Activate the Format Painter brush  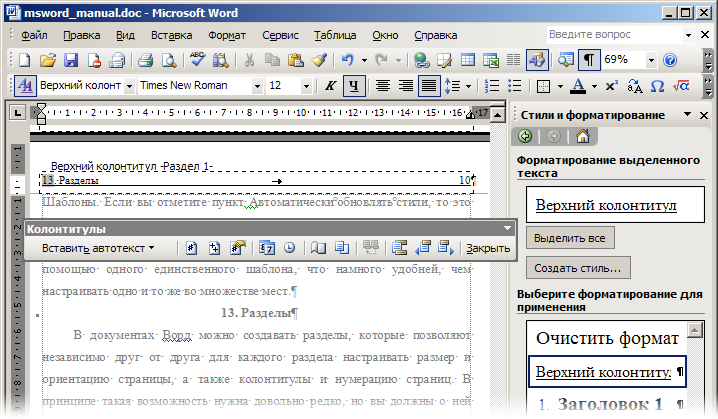(x=319, y=60)
